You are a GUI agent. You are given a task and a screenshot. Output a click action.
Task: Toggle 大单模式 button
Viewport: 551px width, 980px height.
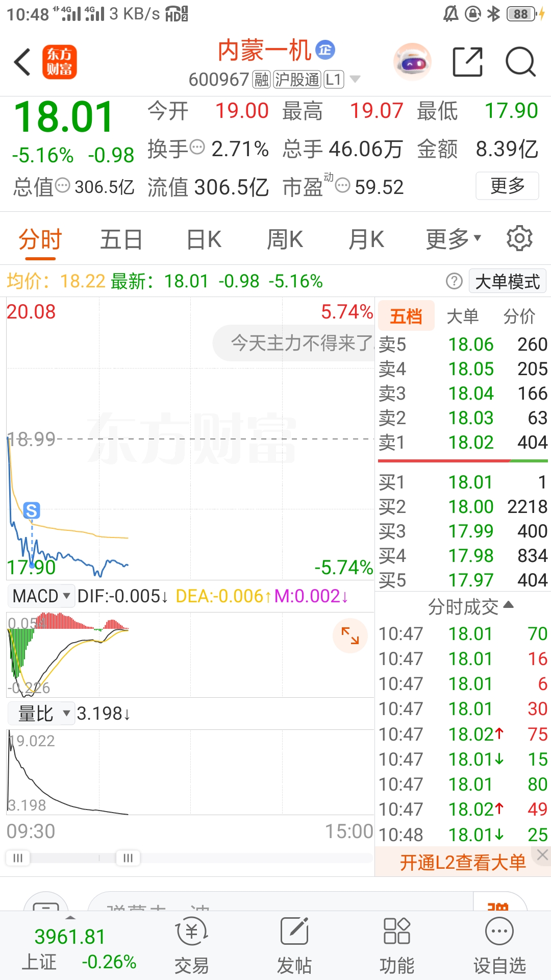click(508, 281)
